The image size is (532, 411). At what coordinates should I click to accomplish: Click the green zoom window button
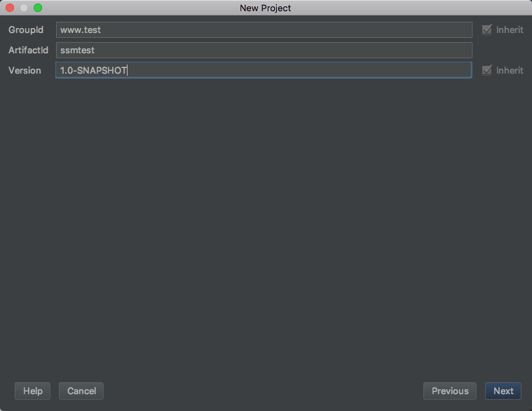click(x=38, y=8)
